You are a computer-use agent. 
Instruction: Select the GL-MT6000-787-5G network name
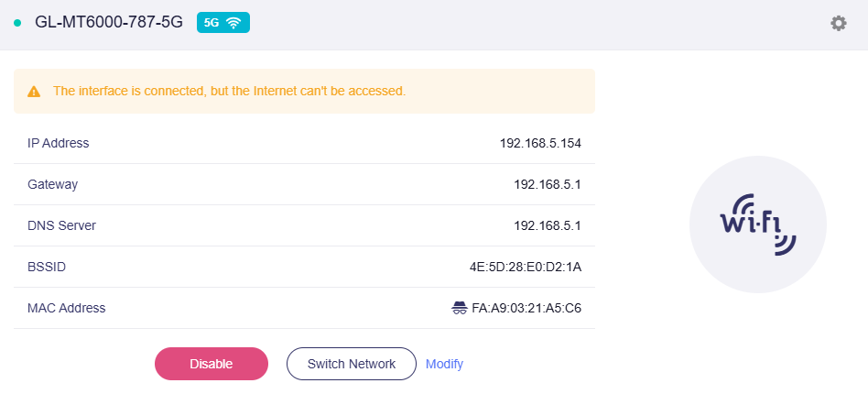pyautogui.click(x=108, y=23)
